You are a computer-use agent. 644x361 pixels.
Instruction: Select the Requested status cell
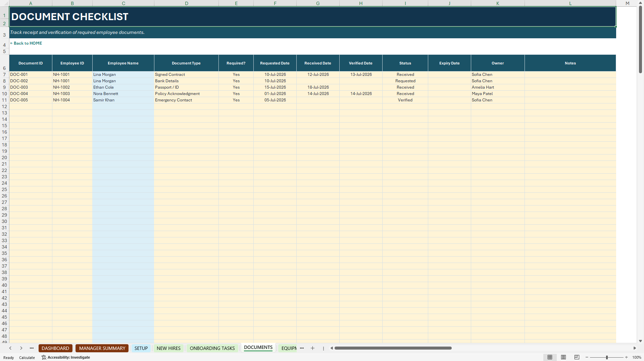tap(405, 81)
